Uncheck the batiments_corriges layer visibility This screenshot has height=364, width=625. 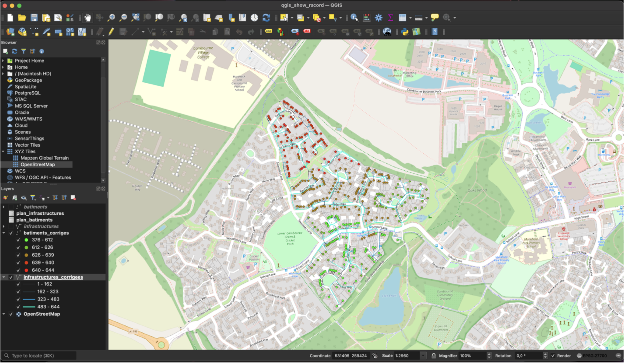point(11,233)
